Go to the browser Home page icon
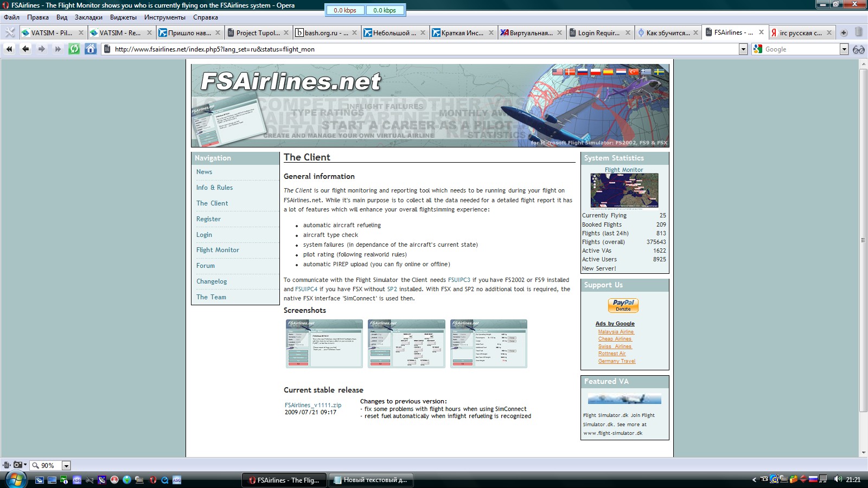The height and width of the screenshot is (488, 868). coord(91,49)
